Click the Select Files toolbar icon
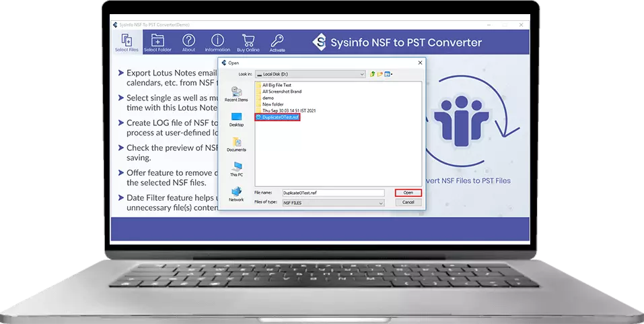The width and height of the screenshot is (644, 324). click(x=127, y=42)
